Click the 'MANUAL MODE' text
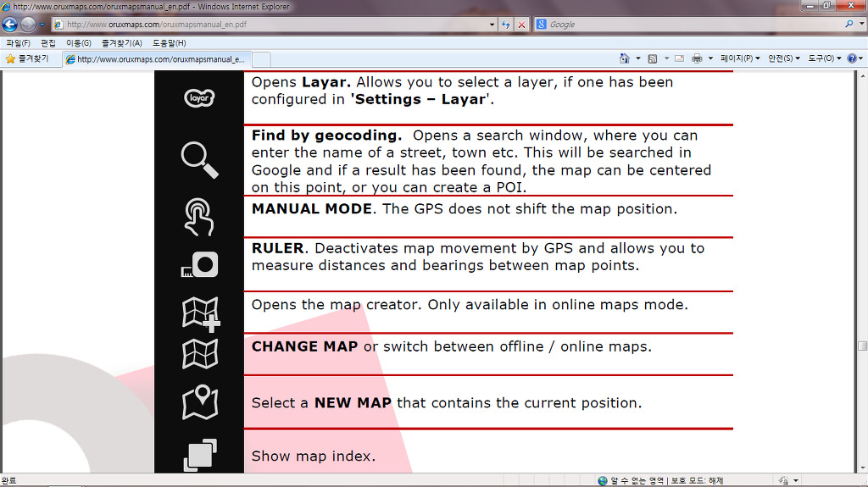This screenshot has width=868, height=487. point(312,208)
